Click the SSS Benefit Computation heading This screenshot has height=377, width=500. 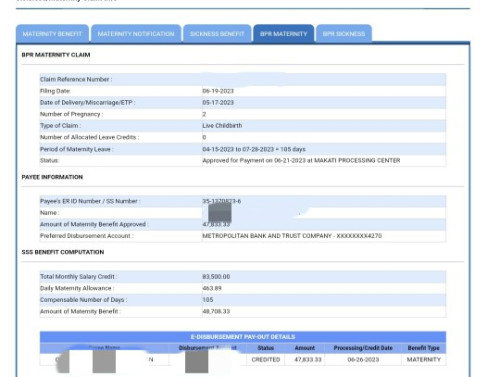pos(63,252)
